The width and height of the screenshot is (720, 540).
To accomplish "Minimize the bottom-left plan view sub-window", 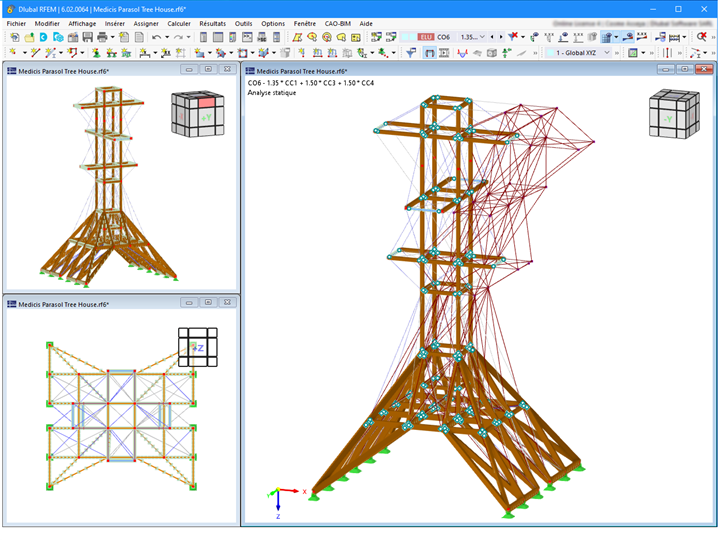I will [189, 303].
